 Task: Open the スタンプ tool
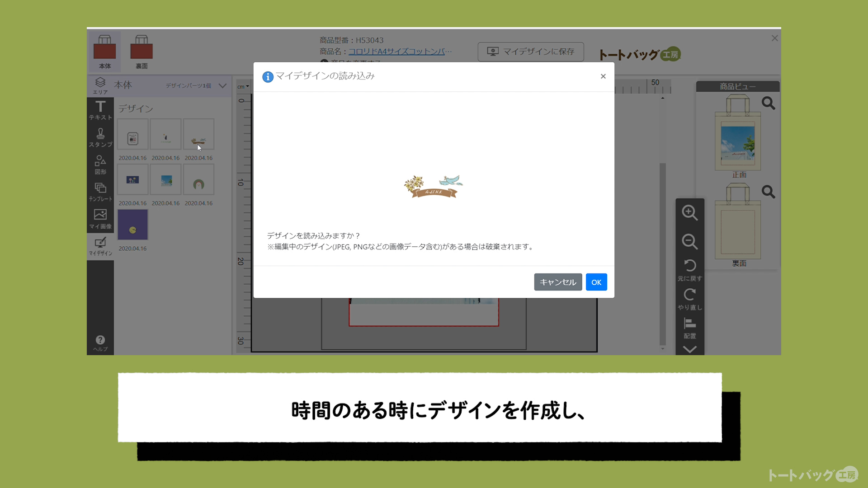[x=100, y=138]
